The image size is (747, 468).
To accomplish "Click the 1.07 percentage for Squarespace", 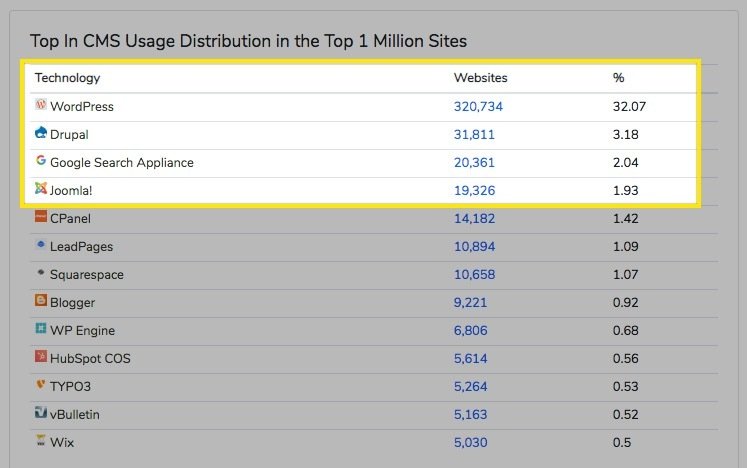I will (x=626, y=275).
